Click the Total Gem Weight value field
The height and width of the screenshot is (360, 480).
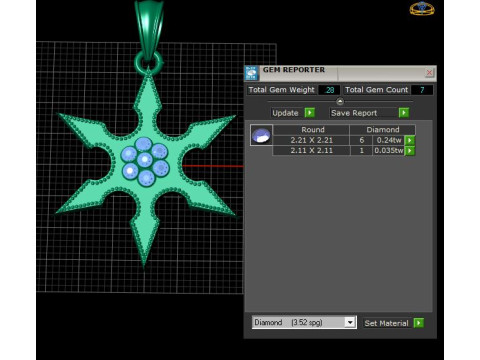329,90
